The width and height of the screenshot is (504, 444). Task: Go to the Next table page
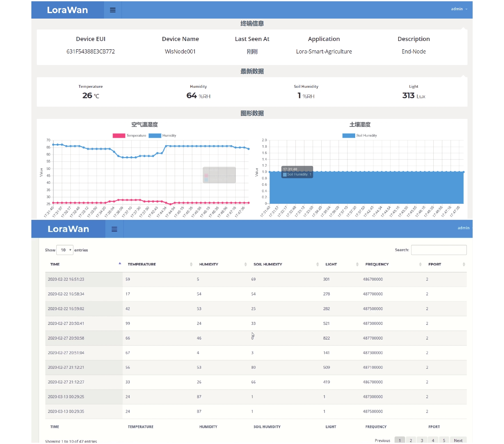click(458, 440)
